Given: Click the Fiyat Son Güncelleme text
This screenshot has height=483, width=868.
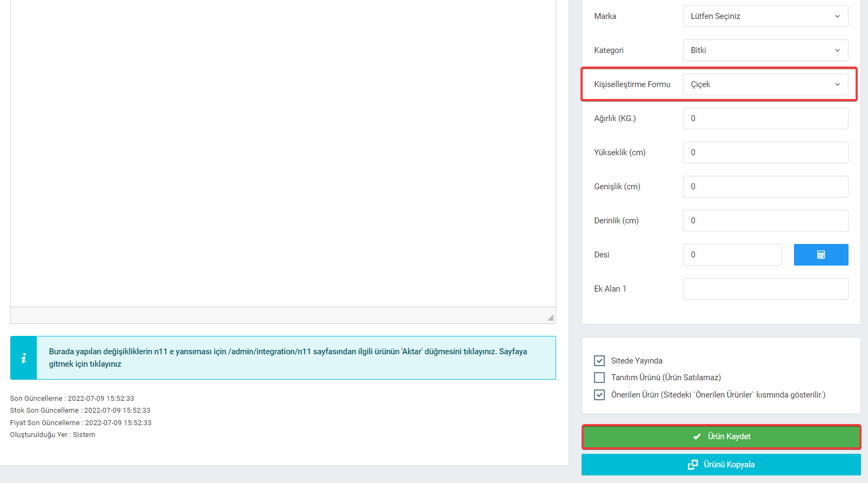Looking at the screenshot, I should pyautogui.click(x=81, y=423).
